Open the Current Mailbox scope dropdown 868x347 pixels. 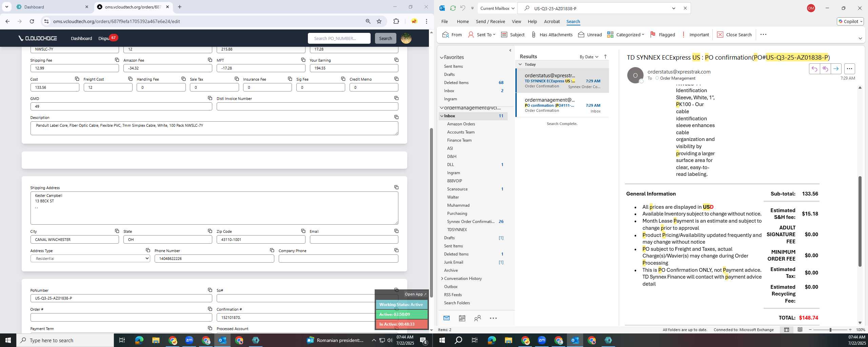pyautogui.click(x=497, y=8)
